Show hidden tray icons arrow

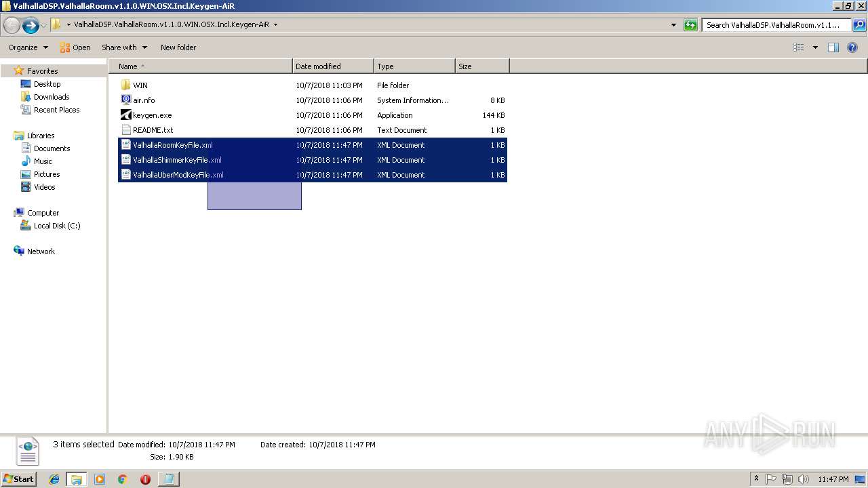pyautogui.click(x=756, y=479)
